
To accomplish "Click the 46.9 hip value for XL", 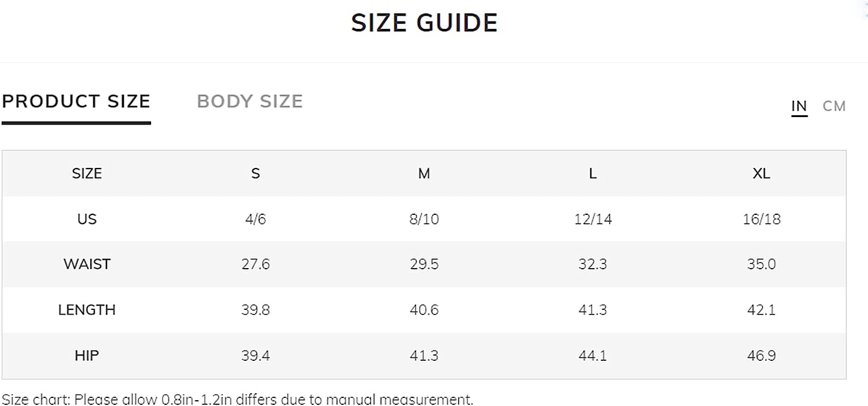I will click(x=762, y=355).
